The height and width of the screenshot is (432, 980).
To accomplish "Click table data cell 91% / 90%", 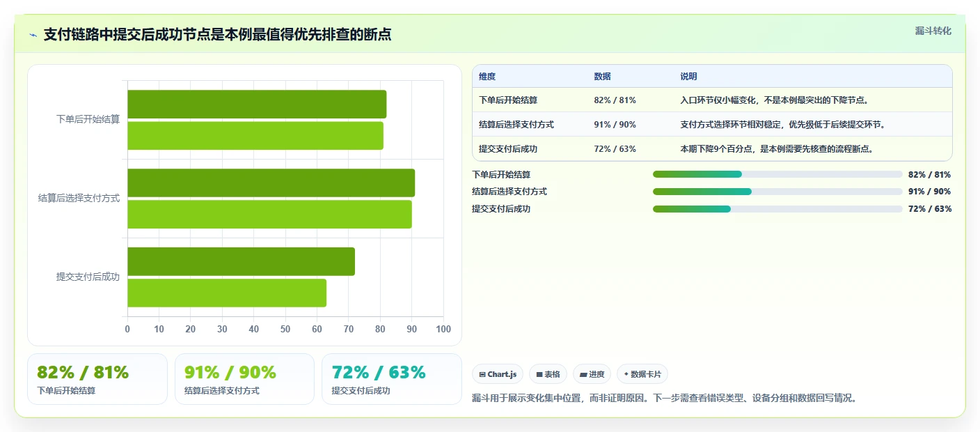I will [615, 125].
